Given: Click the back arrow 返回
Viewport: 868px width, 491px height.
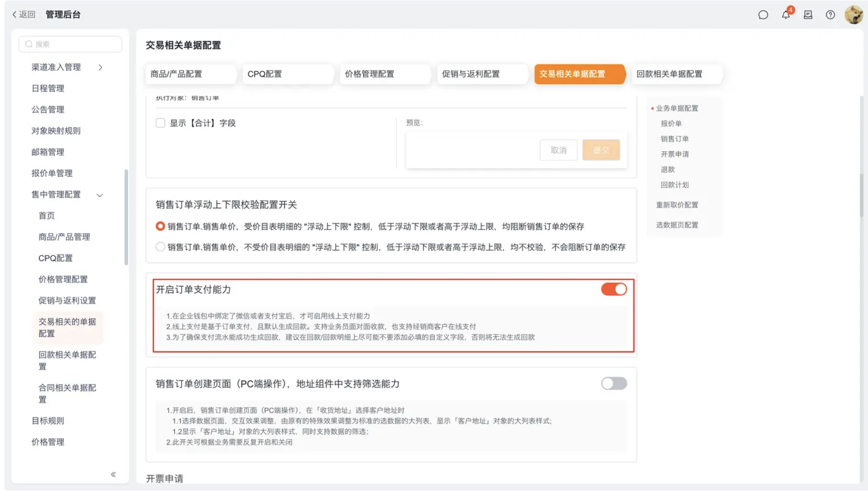Looking at the screenshot, I should click(x=24, y=15).
